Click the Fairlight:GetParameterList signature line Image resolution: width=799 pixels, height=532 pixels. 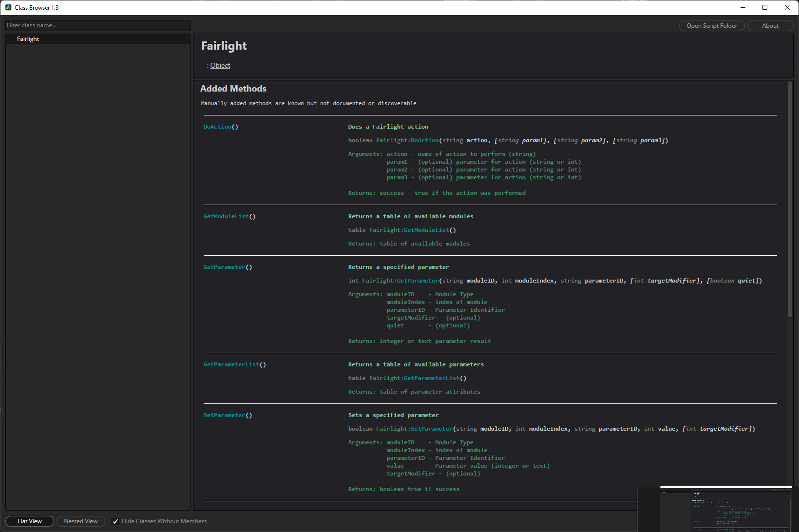pyautogui.click(x=407, y=378)
